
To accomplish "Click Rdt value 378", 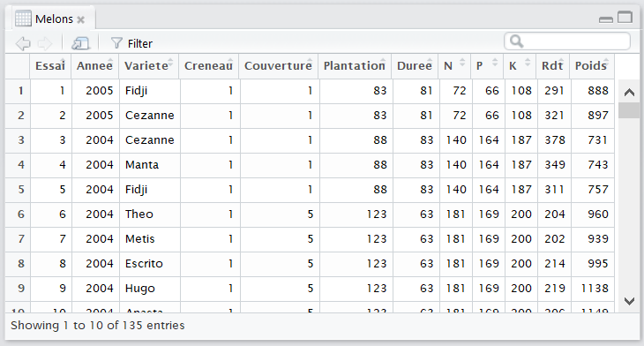I will tap(555, 140).
